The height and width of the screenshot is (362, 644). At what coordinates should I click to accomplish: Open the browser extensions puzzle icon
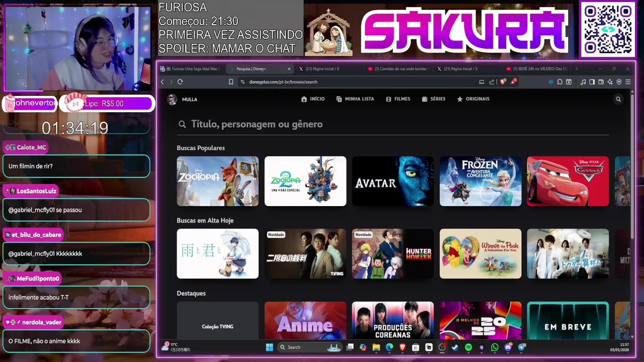pyautogui.click(x=559, y=82)
